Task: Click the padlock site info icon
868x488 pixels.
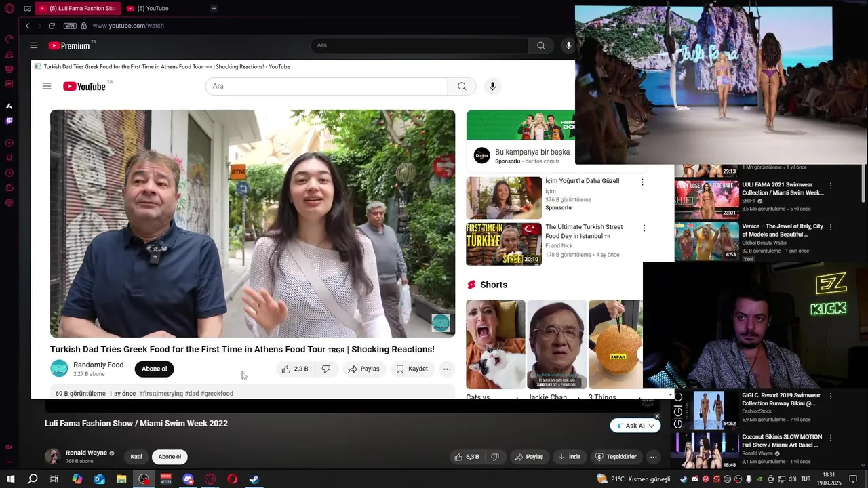Action: click(84, 26)
